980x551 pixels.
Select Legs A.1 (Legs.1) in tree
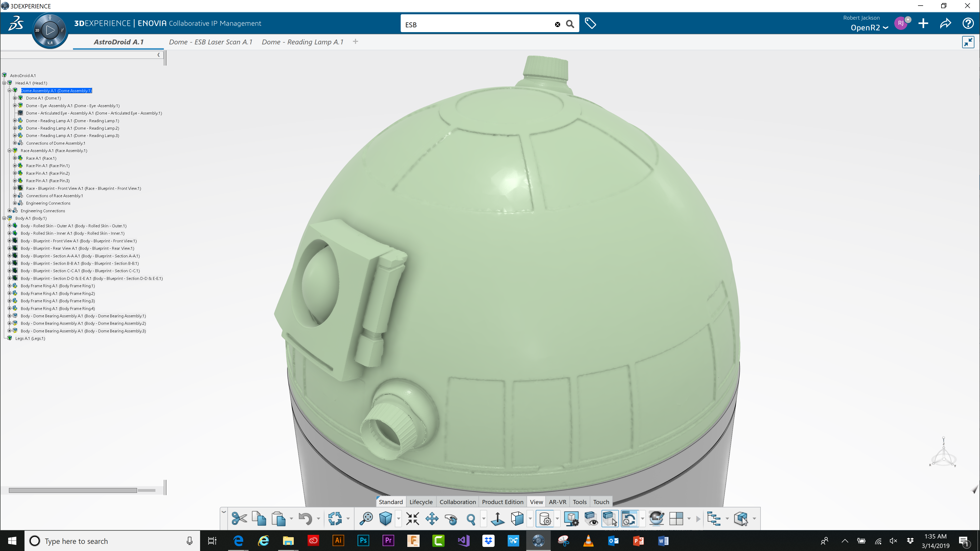coord(30,339)
